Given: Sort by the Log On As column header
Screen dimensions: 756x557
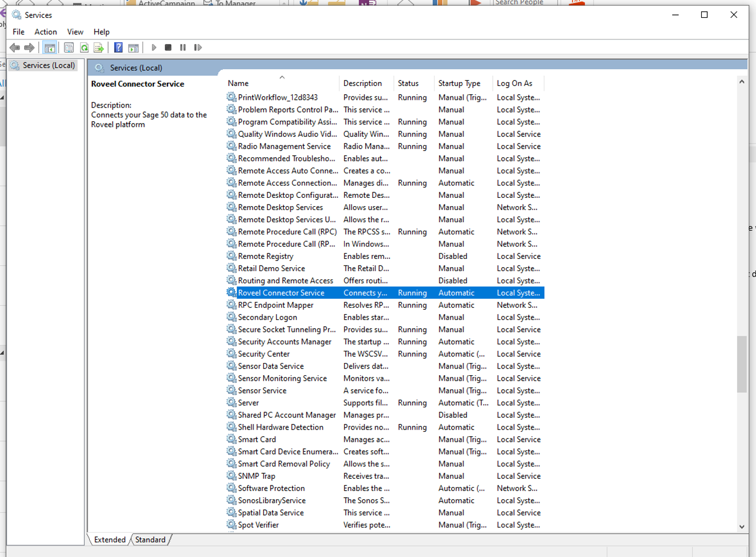Looking at the screenshot, I should [518, 83].
